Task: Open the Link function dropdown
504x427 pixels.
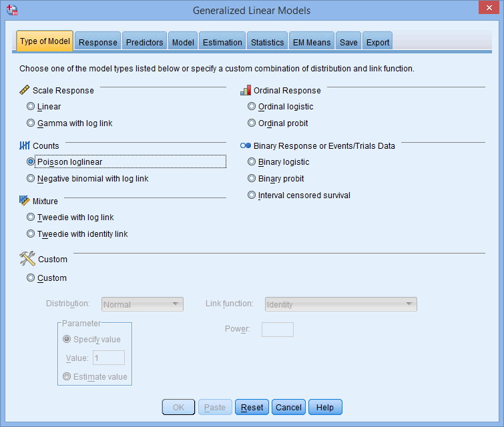Action: point(341,304)
